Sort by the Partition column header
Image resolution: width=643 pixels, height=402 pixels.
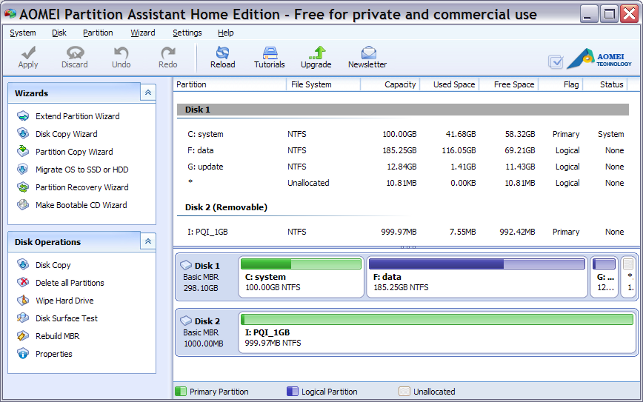[230, 85]
